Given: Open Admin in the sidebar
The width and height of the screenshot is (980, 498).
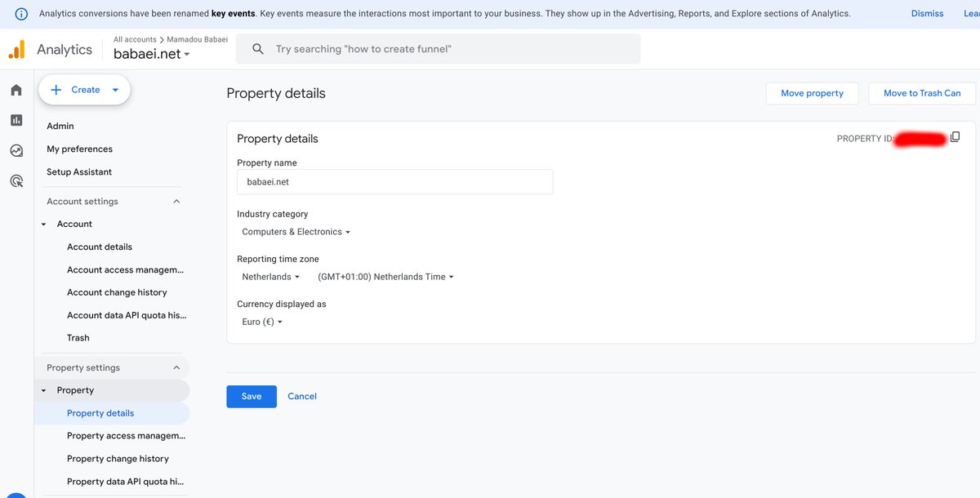Looking at the screenshot, I should tap(60, 126).
